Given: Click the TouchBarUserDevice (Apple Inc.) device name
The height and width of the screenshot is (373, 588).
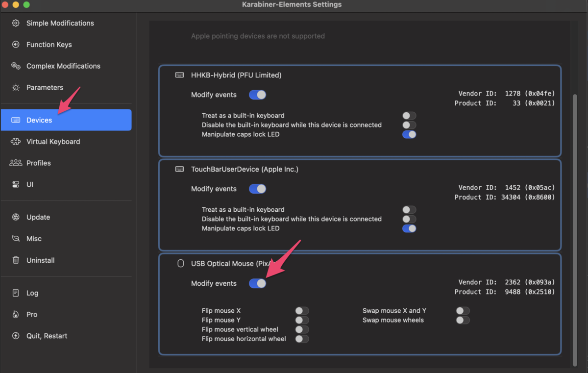Looking at the screenshot, I should [245, 169].
